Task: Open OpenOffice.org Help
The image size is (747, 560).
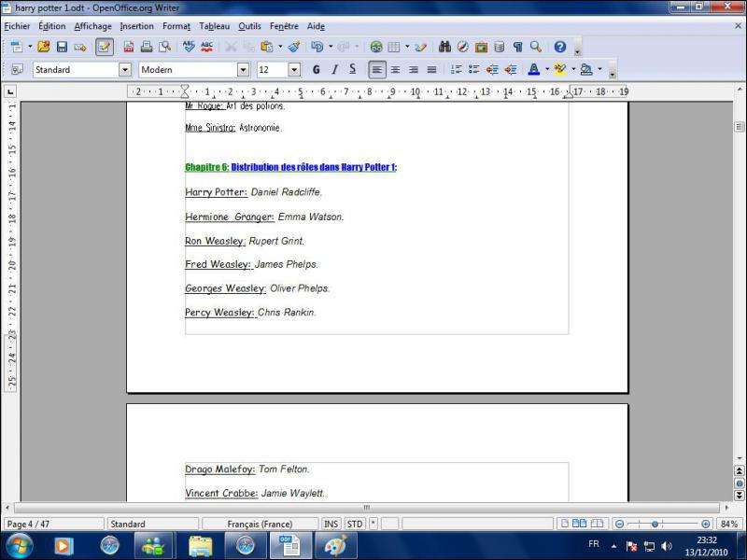Action: [560, 47]
